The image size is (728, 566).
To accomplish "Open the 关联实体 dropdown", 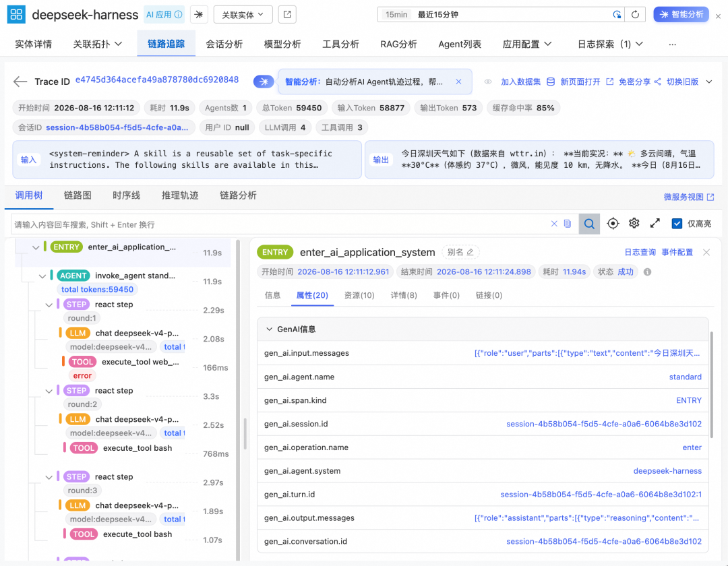I will (243, 15).
